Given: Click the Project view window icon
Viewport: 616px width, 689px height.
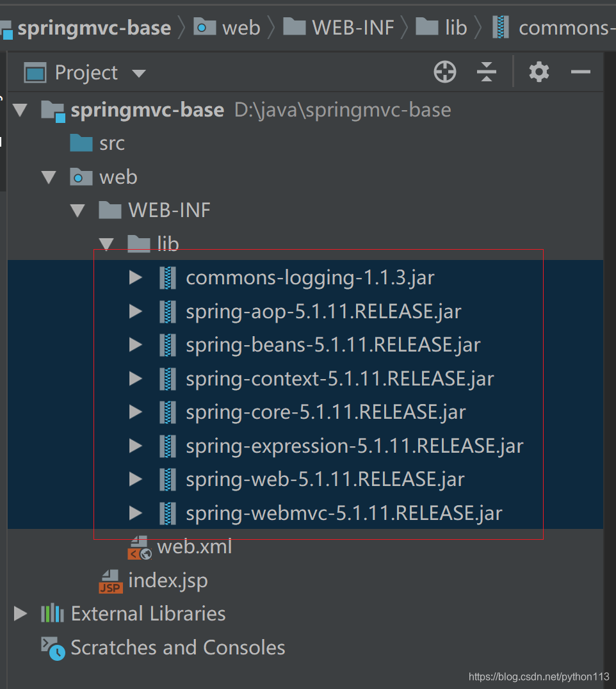Looking at the screenshot, I should click(35, 72).
